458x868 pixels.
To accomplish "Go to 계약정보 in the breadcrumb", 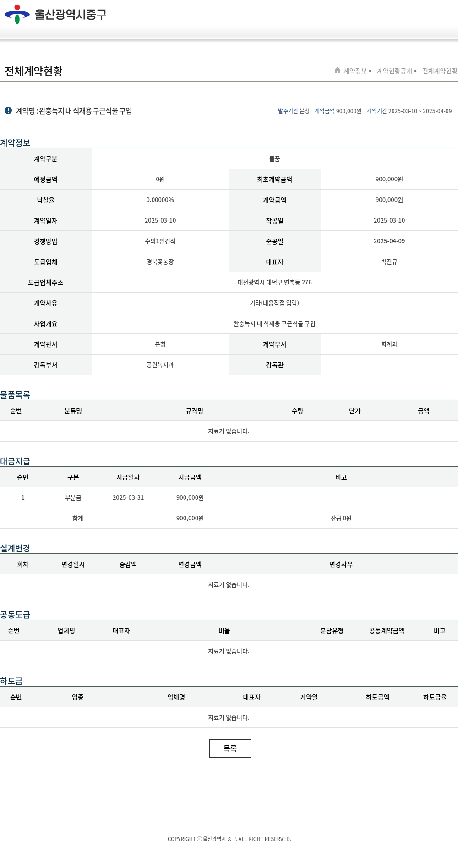I will tap(355, 71).
